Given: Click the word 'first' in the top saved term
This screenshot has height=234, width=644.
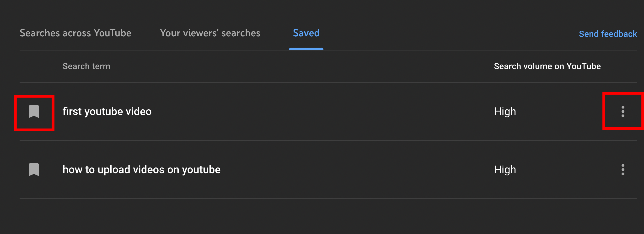Looking at the screenshot, I should (72, 111).
